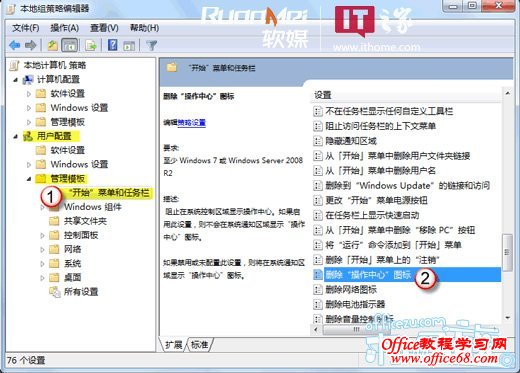Click folder icon of 控制面板
Image resolution: width=520 pixels, height=373 pixels.
(54, 235)
